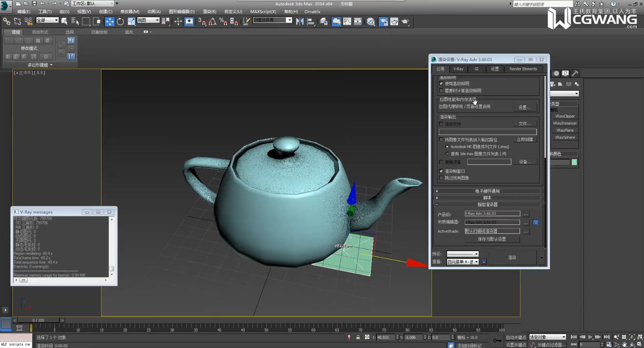This screenshot has height=348, width=644.
Task: Open the 全部 selection filter dropdown
Action: pyautogui.click(x=47, y=20)
